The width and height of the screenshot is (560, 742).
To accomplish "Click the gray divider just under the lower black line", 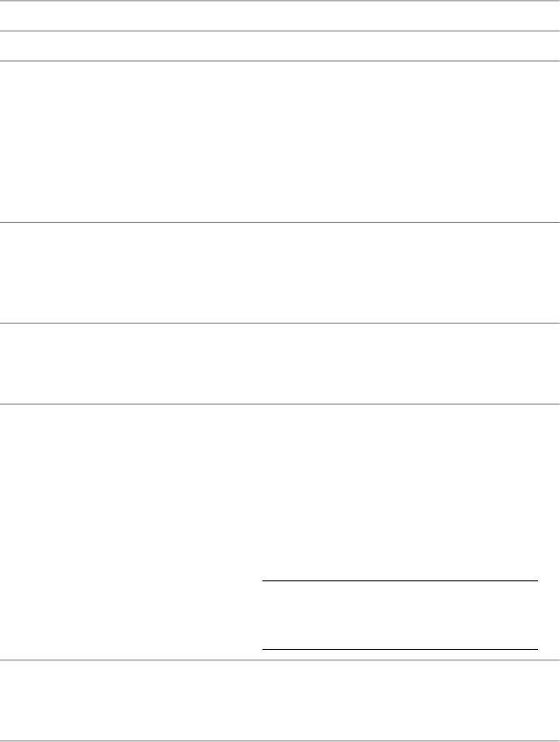I will click(x=280, y=659).
